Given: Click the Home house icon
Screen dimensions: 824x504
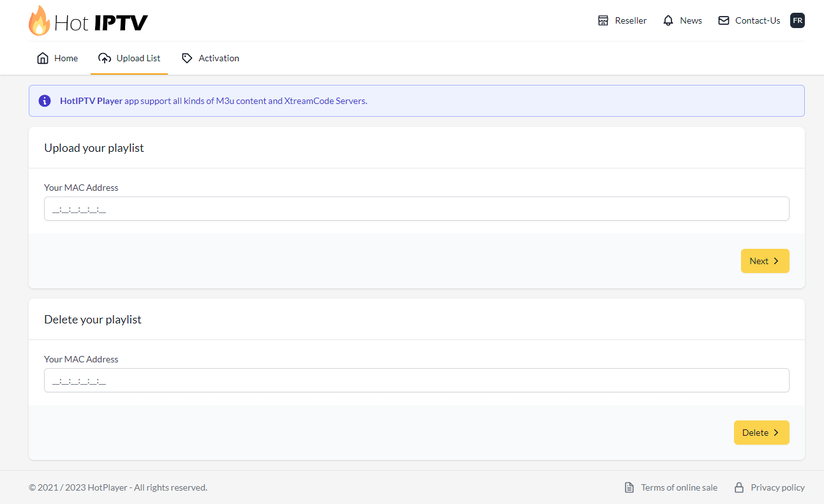Looking at the screenshot, I should (43, 58).
